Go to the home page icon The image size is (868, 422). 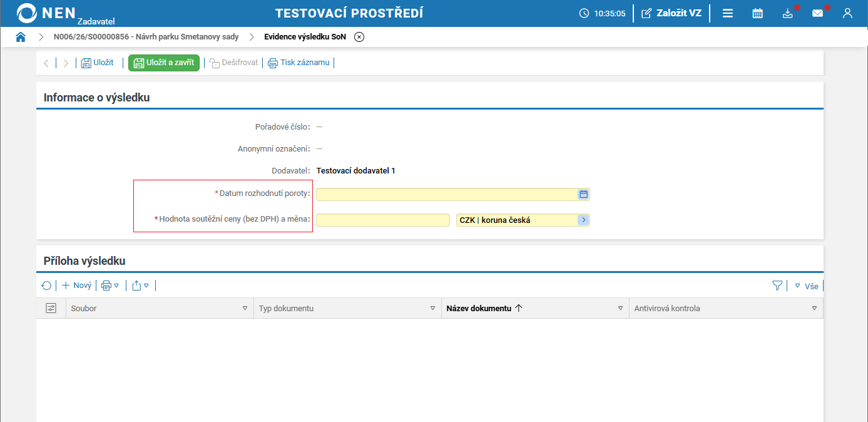pos(21,37)
